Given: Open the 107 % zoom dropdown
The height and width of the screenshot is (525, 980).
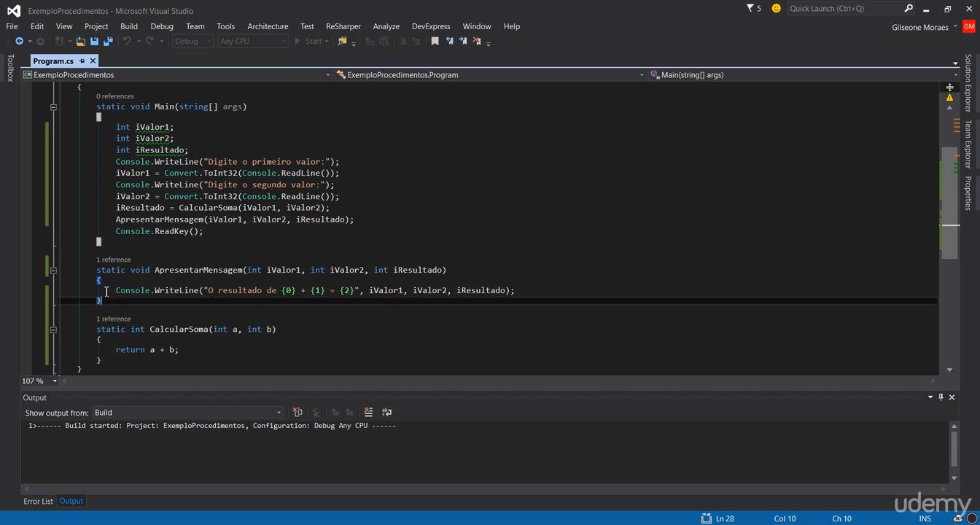Looking at the screenshot, I should [x=55, y=381].
